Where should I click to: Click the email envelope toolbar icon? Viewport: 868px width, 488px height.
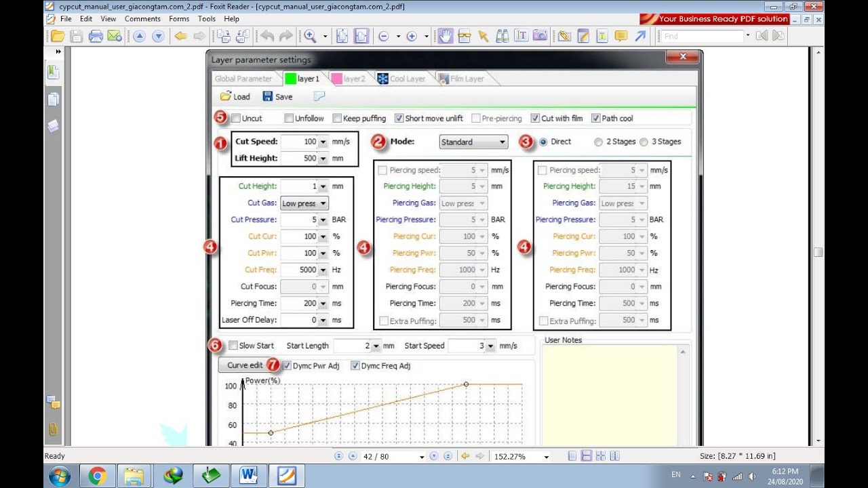[115, 37]
